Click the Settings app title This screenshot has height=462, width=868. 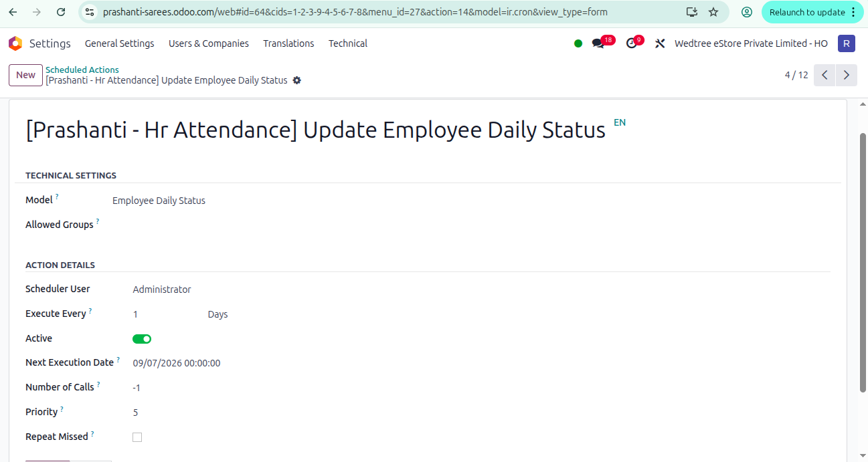[x=50, y=43]
